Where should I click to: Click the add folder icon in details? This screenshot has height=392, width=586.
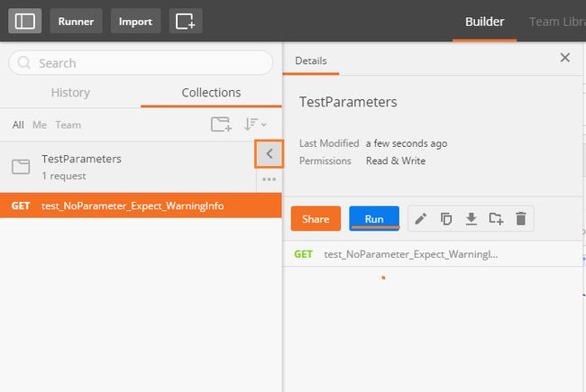[496, 218]
